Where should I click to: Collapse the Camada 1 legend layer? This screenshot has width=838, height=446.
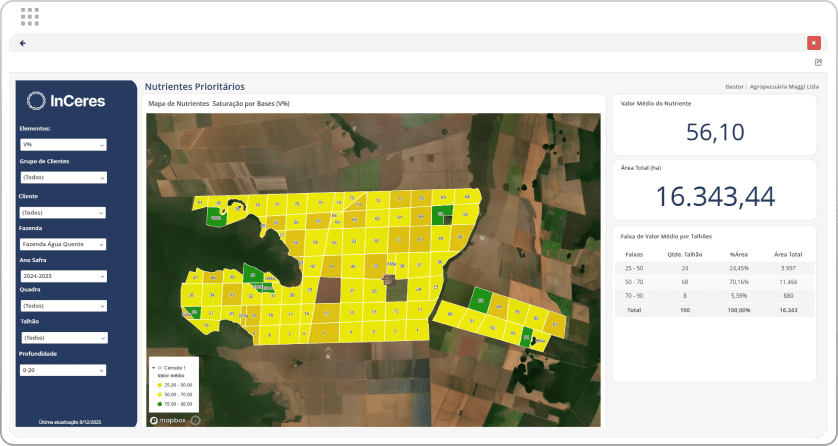[x=154, y=368]
